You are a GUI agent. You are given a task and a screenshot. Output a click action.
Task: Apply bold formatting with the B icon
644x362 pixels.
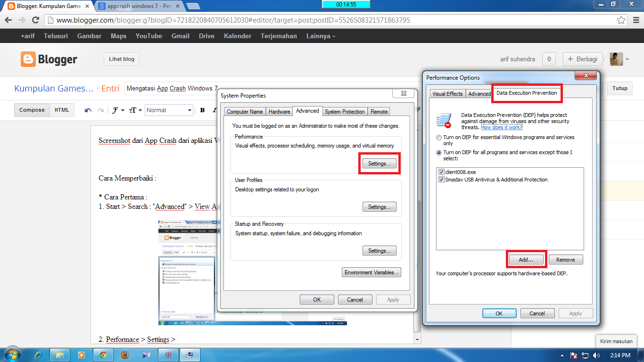(x=202, y=110)
